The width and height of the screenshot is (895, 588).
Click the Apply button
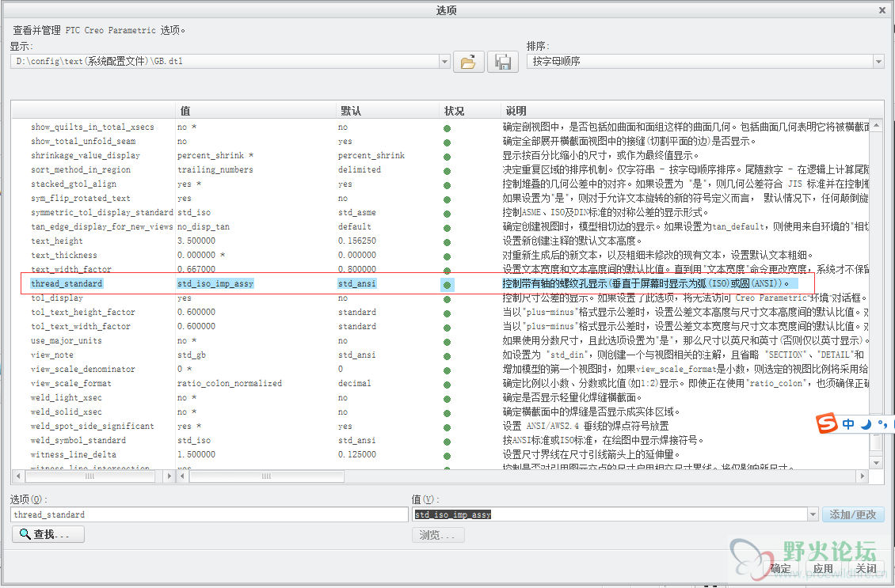pyautogui.click(x=823, y=568)
